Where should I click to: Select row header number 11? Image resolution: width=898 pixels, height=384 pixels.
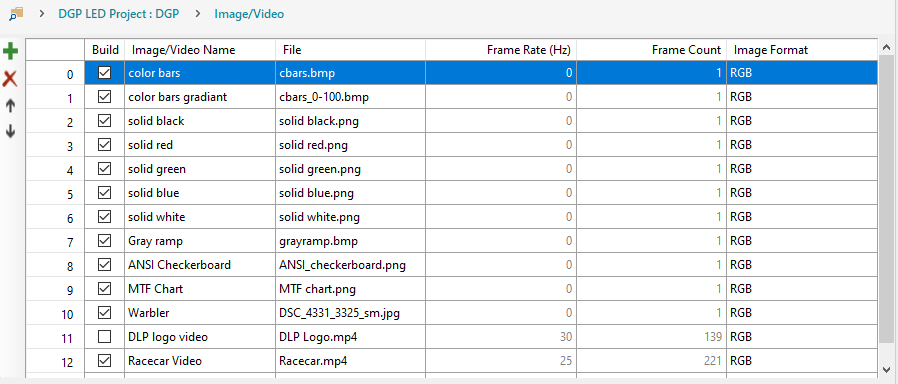tap(56, 338)
